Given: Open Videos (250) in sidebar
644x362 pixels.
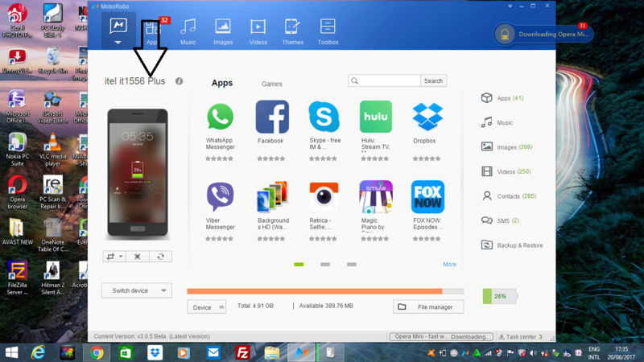Looking at the screenshot, I should 506,171.
